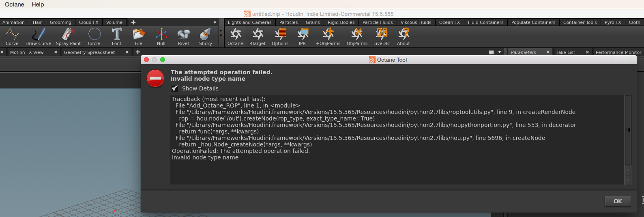Click the 'Add_Octane_ROP' traceback line
Viewport: 644px width, 217px height.
point(238,105)
